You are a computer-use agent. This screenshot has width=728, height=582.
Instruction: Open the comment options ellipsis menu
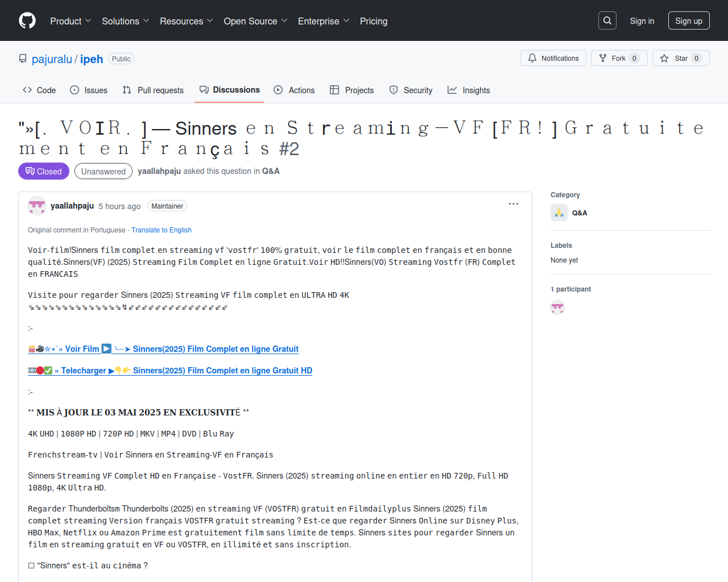(x=514, y=204)
